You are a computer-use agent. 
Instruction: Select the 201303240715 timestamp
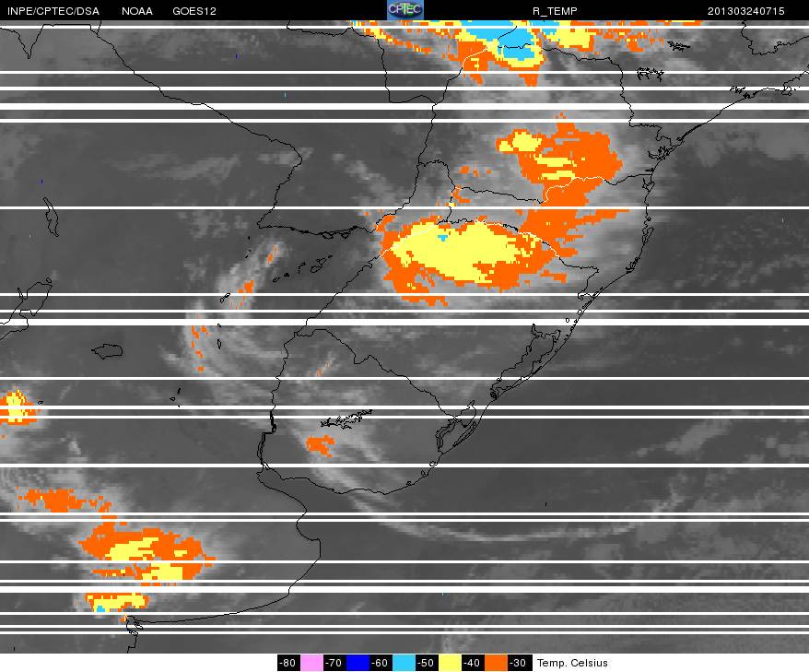tap(746, 11)
